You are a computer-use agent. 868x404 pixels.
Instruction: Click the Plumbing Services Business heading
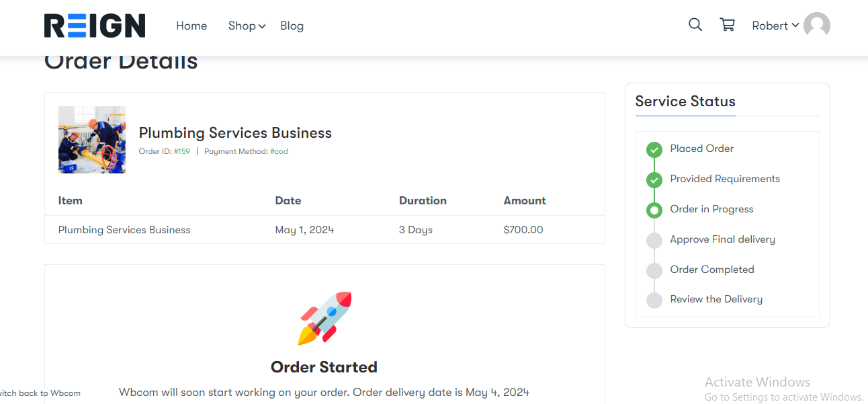pyautogui.click(x=235, y=132)
